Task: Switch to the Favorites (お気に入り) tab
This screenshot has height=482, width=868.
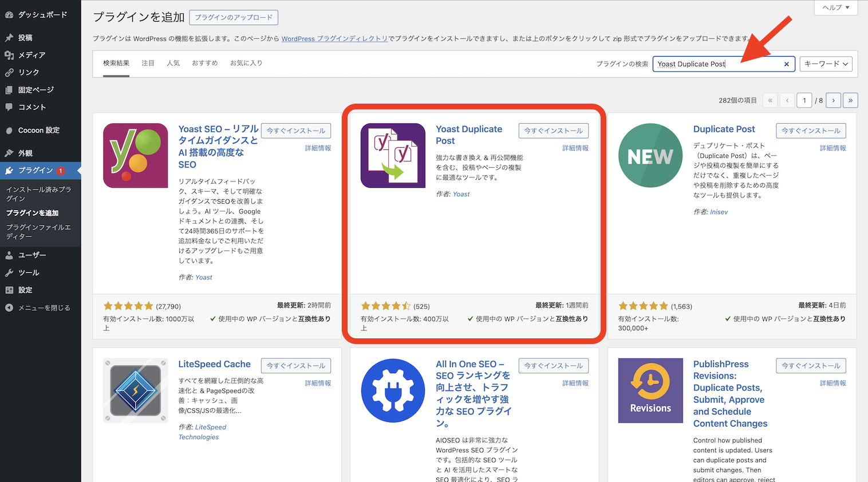Action: pos(246,63)
